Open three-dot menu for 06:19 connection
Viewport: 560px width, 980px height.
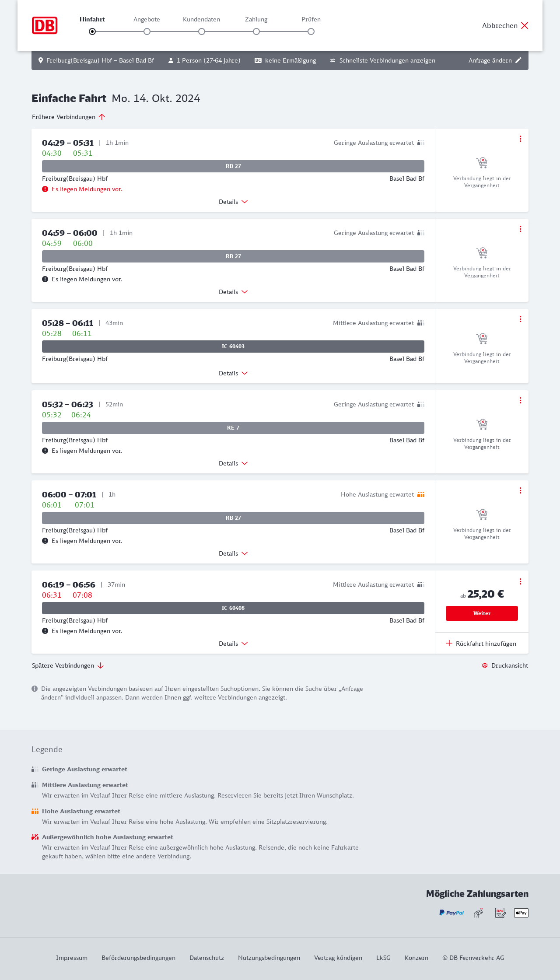(520, 581)
